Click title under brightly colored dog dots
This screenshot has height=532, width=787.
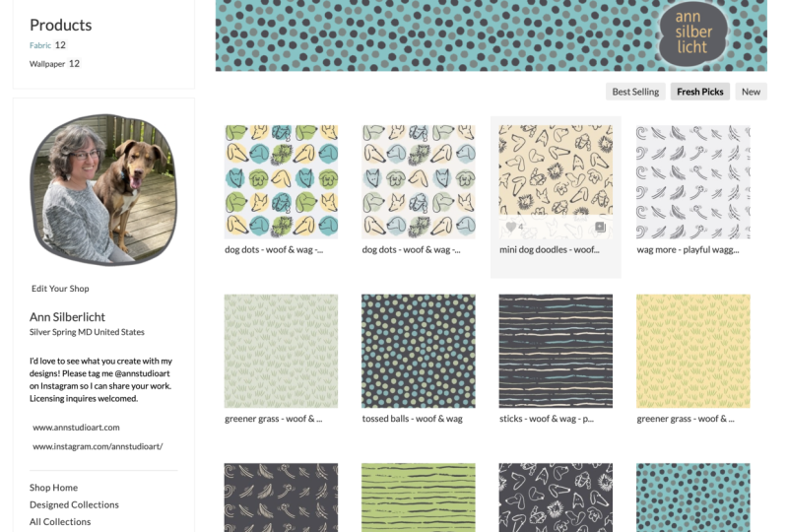[x=274, y=249]
